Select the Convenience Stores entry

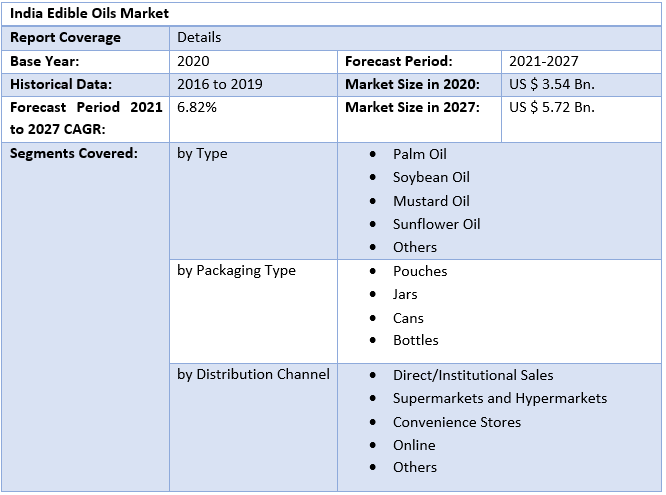(x=456, y=422)
